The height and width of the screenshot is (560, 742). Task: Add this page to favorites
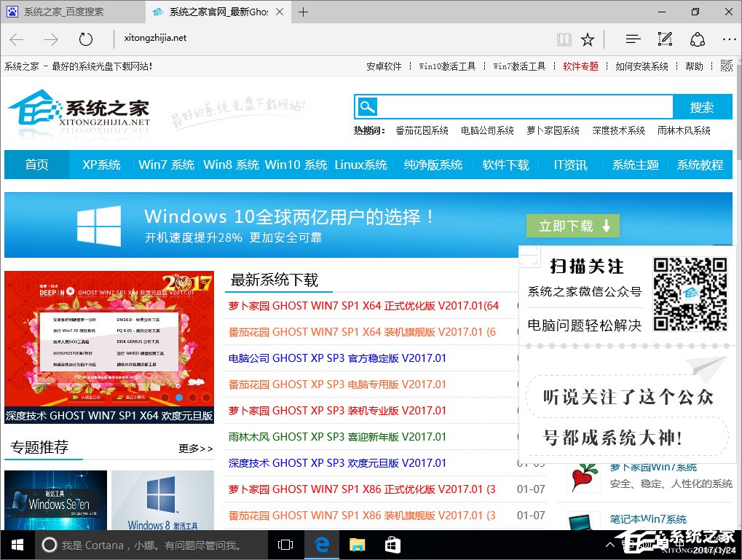(x=587, y=39)
